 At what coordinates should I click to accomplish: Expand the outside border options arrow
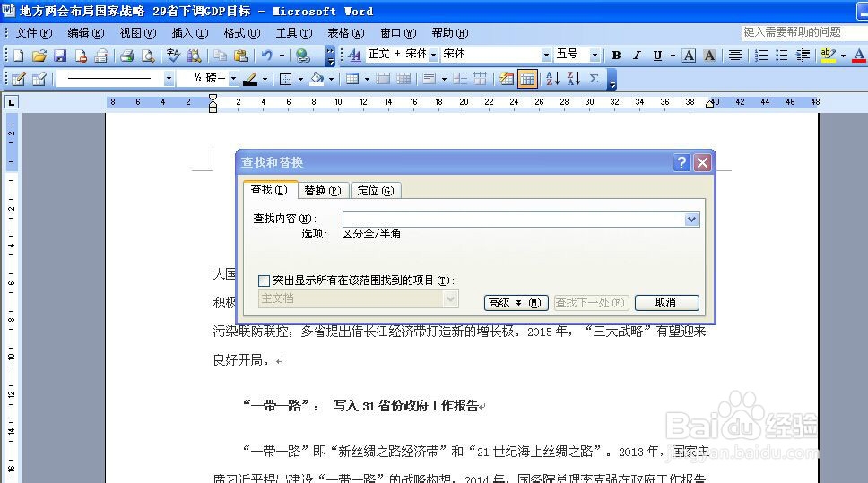[300, 79]
